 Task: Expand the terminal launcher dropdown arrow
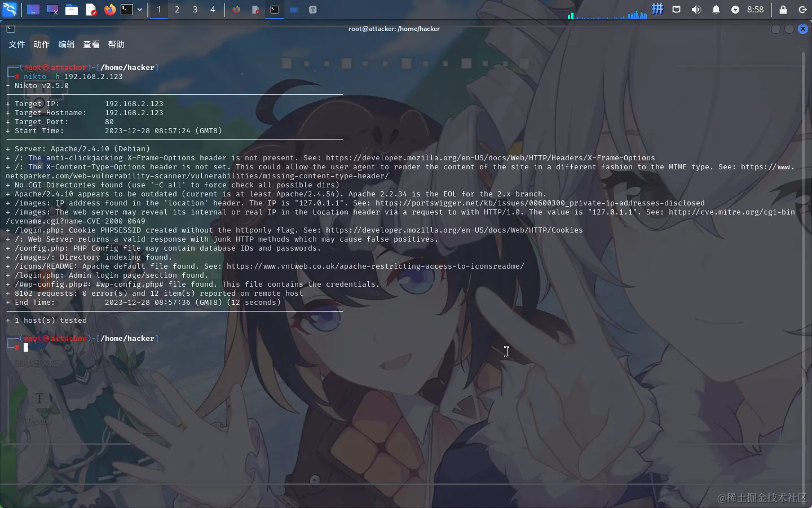(x=140, y=10)
